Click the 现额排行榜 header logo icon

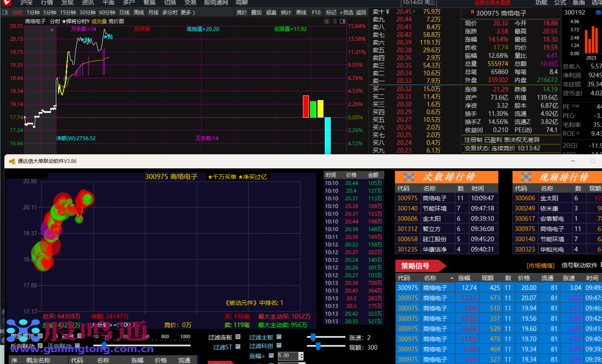click(x=526, y=177)
